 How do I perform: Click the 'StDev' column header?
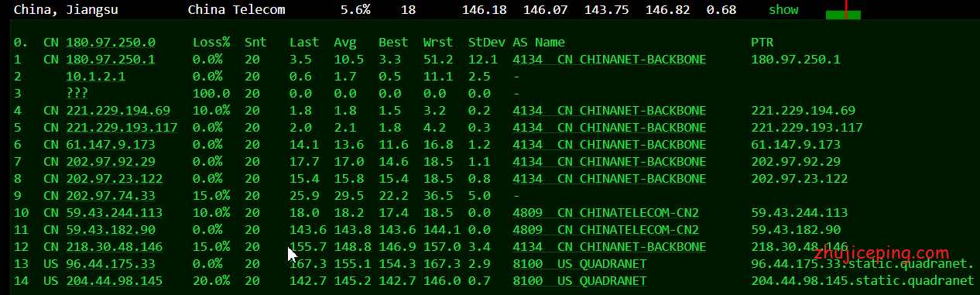tap(487, 43)
